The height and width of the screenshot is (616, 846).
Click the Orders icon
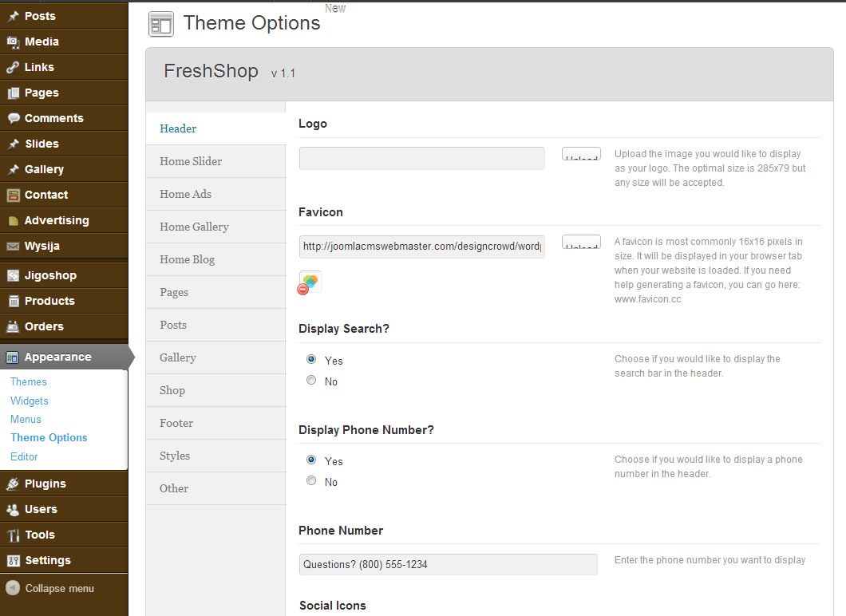(13, 326)
